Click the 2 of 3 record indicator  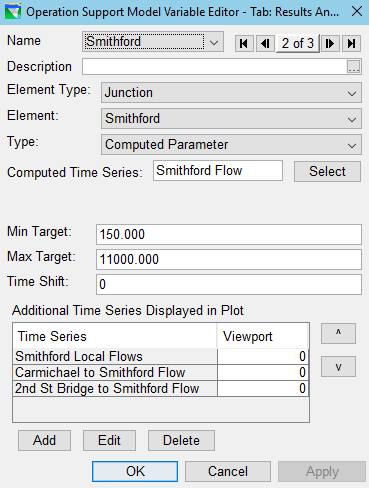tap(298, 43)
